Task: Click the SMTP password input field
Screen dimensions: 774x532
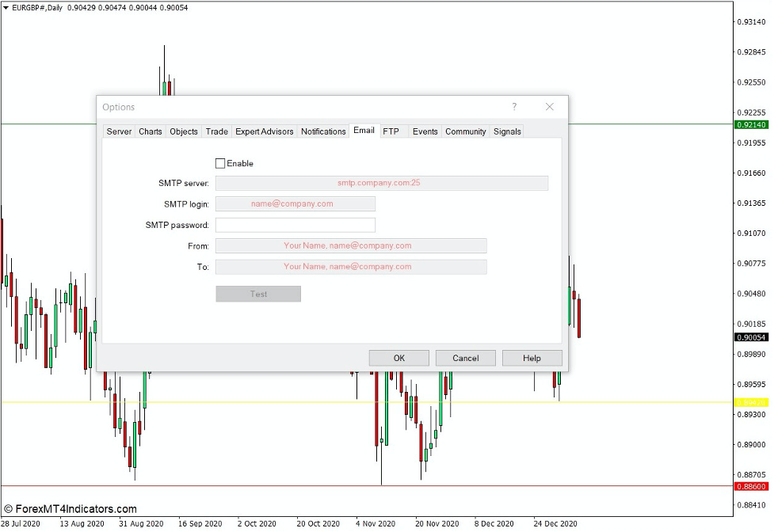Action: (x=295, y=225)
